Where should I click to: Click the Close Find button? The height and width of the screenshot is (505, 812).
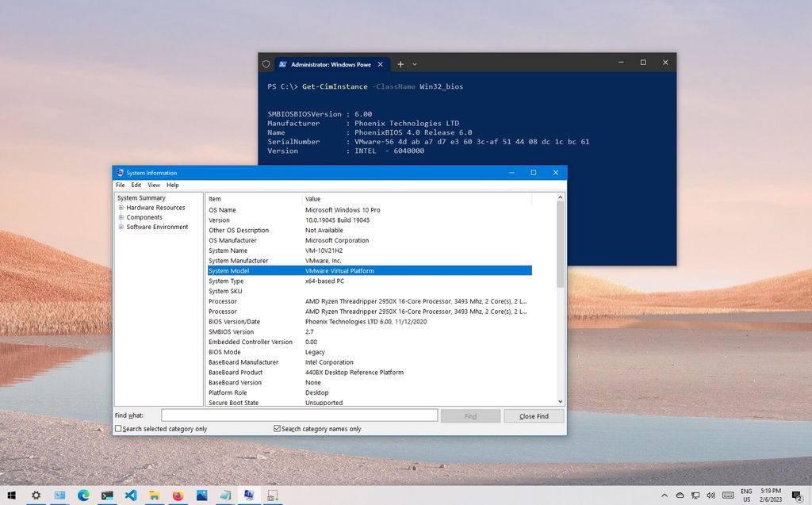(533, 415)
